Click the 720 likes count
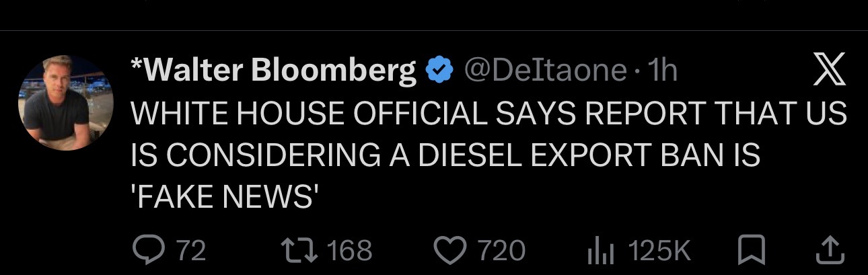 tap(501, 251)
